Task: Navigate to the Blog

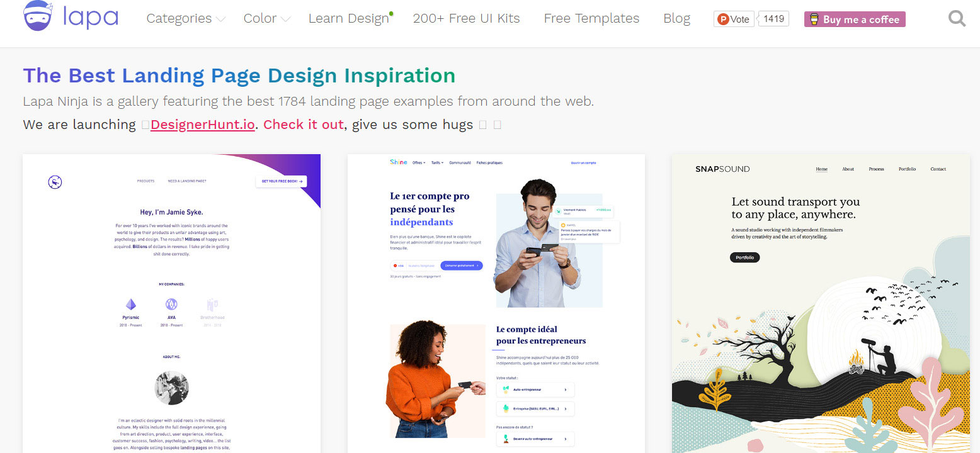Action: tap(676, 19)
